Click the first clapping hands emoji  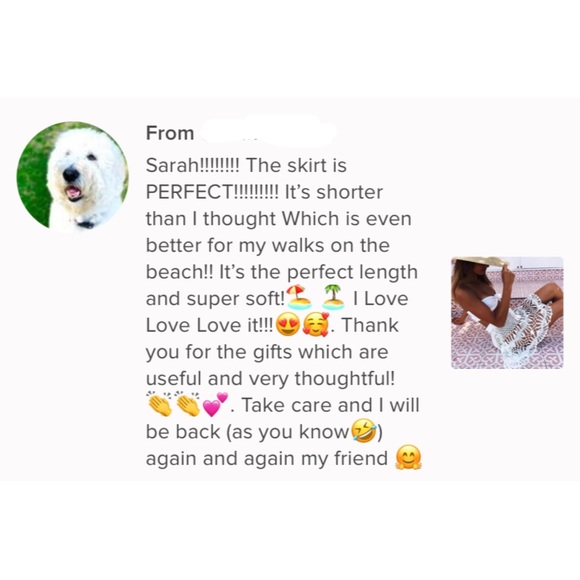159,404
